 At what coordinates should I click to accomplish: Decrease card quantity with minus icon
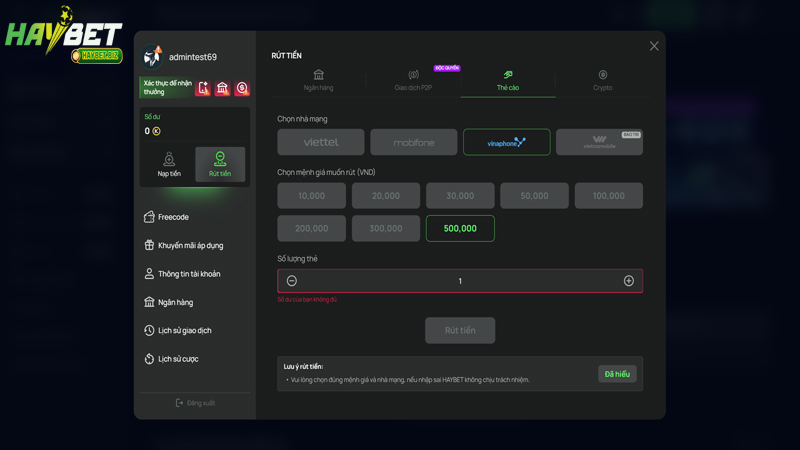pyautogui.click(x=292, y=281)
